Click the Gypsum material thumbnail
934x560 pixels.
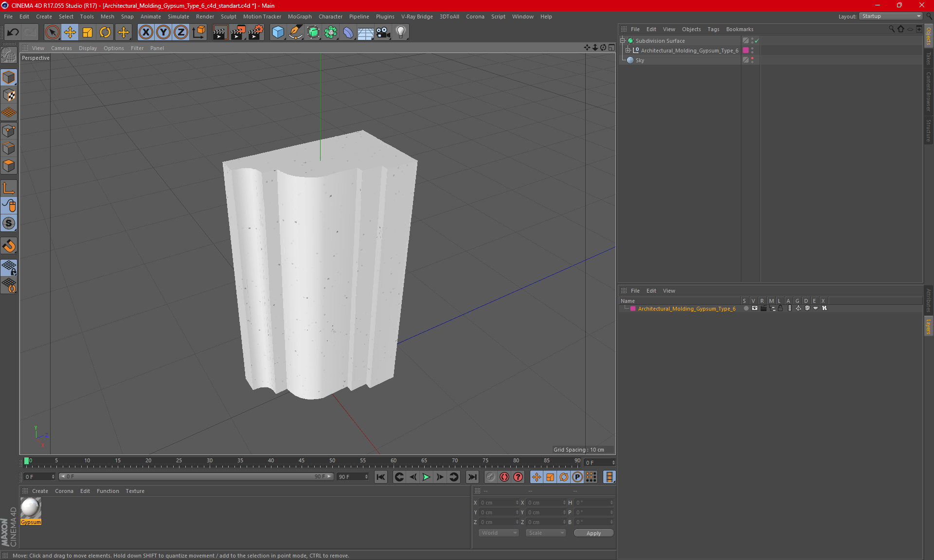click(x=31, y=508)
